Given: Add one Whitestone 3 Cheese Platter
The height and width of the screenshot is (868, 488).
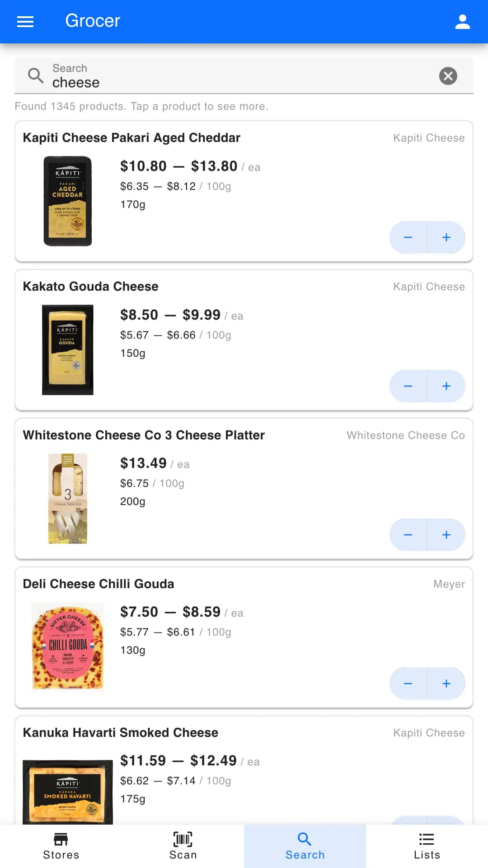Looking at the screenshot, I should pos(446,535).
